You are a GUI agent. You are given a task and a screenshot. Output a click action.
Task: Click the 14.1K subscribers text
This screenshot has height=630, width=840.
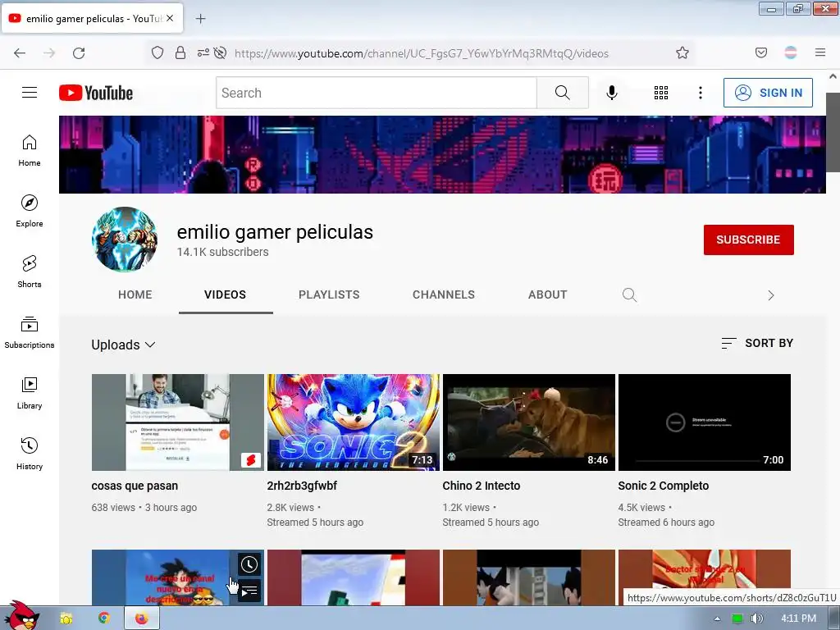(223, 252)
